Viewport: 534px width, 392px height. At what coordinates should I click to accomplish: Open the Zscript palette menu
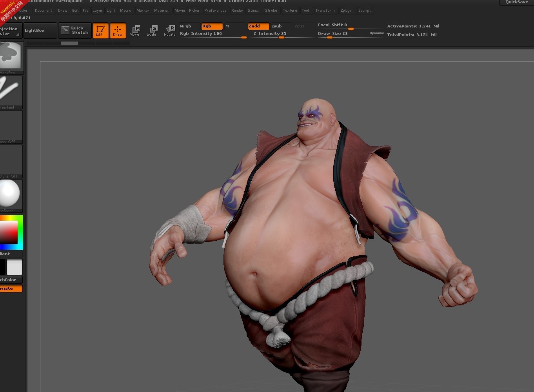coord(365,11)
